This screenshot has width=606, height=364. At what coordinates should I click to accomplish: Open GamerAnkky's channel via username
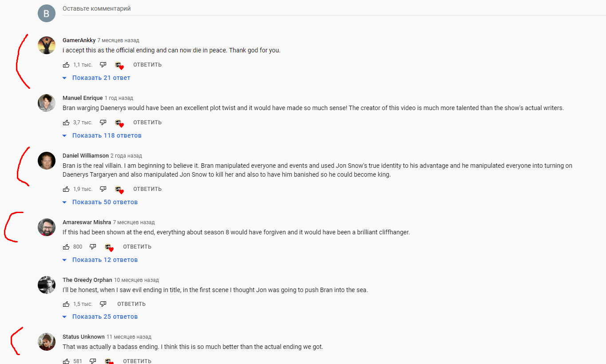(x=79, y=40)
